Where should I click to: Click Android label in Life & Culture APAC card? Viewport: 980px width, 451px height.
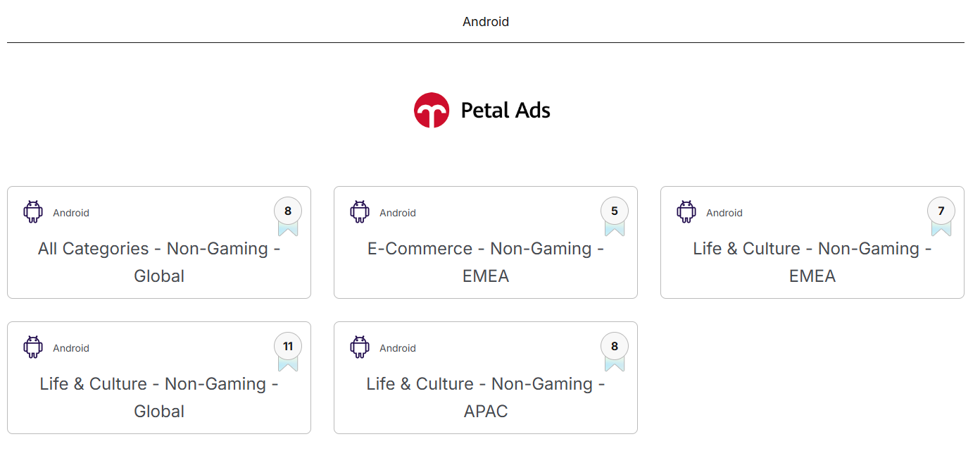coord(398,348)
